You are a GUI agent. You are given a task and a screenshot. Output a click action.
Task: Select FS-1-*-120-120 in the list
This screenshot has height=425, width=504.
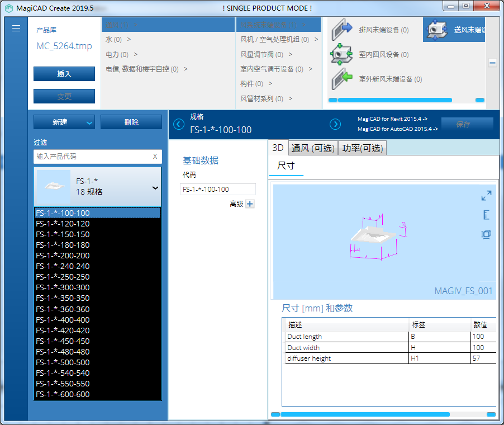click(x=97, y=224)
